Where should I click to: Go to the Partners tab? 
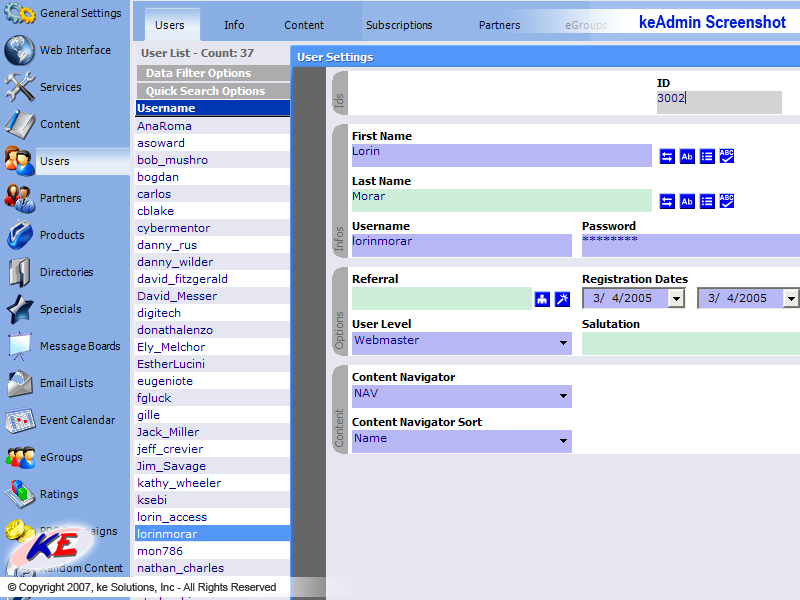coord(499,25)
